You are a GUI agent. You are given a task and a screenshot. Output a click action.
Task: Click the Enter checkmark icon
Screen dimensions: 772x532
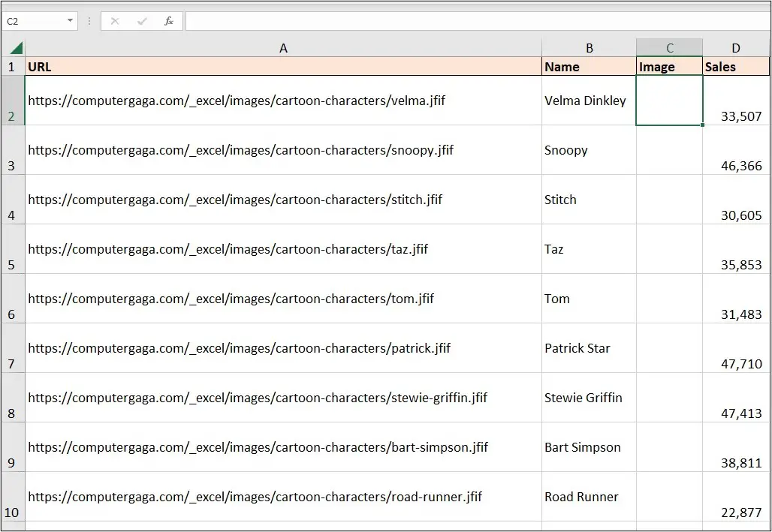pyautogui.click(x=141, y=20)
